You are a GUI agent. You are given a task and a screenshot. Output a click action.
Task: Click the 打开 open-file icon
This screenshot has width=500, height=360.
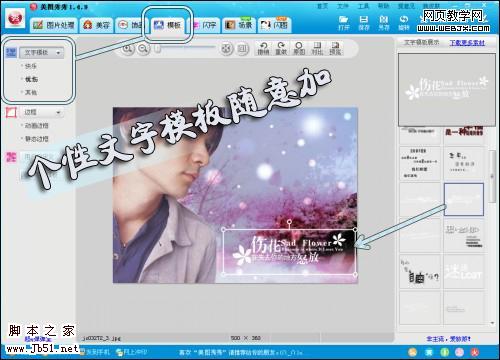point(343,23)
